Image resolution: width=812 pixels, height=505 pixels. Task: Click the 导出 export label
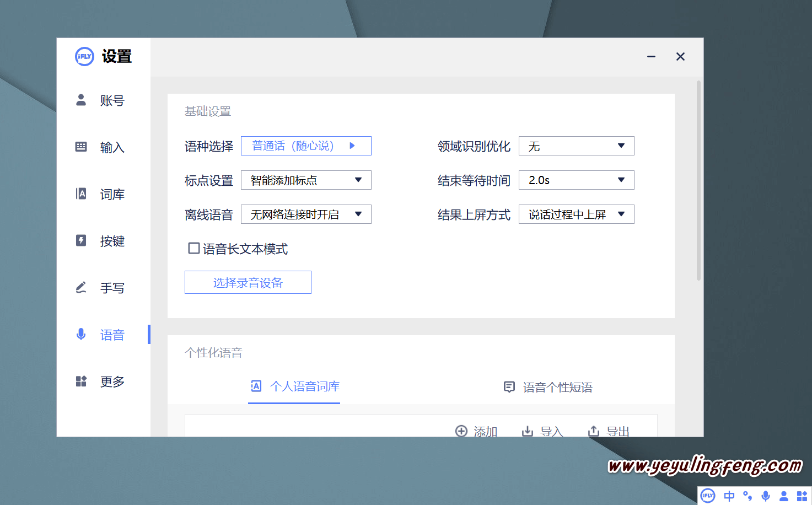point(618,431)
